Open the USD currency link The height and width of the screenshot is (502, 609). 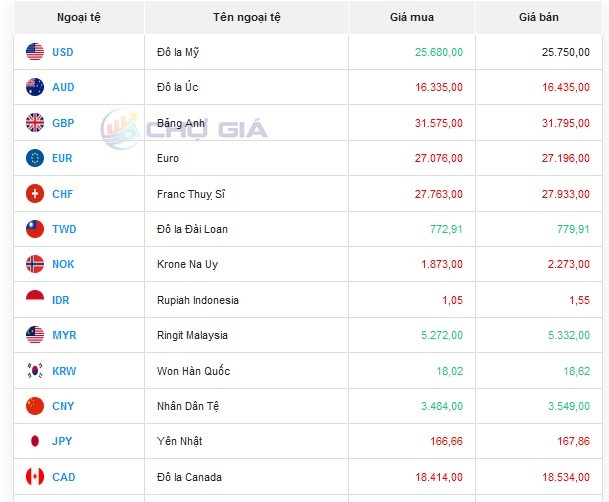click(x=63, y=52)
